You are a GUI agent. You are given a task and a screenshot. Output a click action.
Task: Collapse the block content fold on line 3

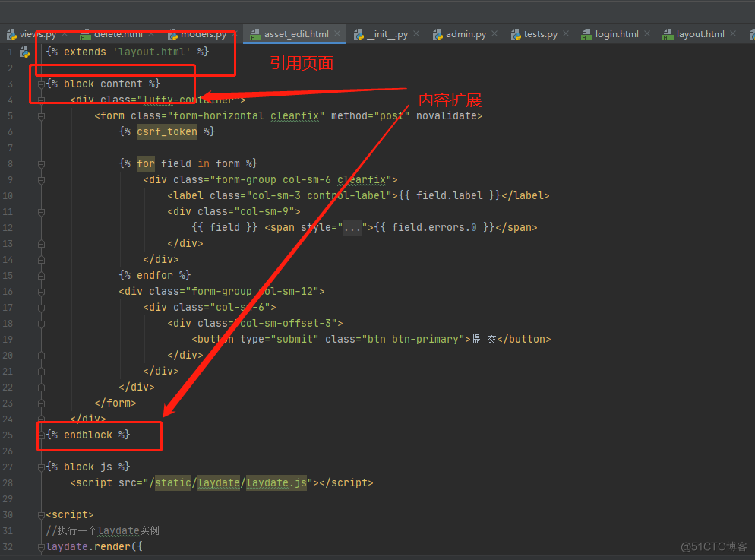tap(42, 84)
